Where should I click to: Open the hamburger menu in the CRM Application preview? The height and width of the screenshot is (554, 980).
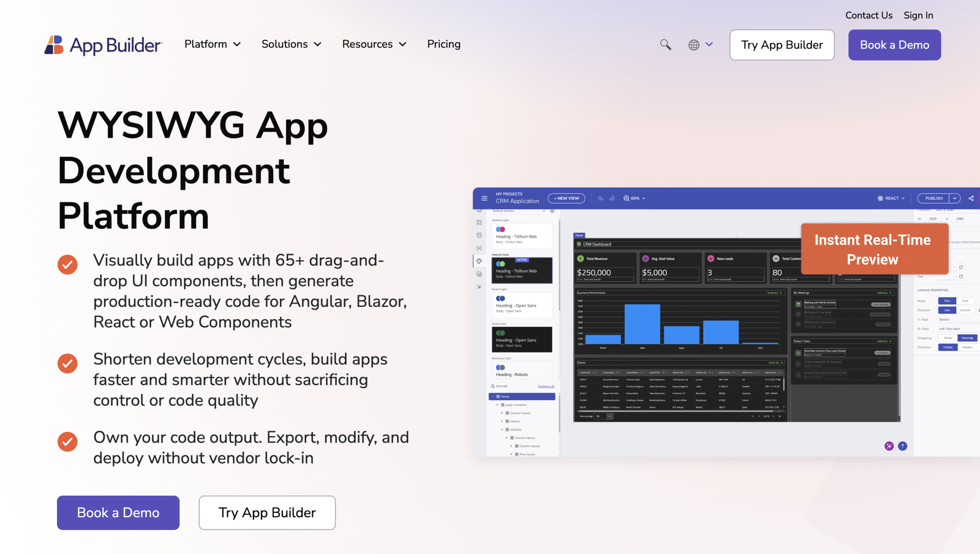coord(484,198)
